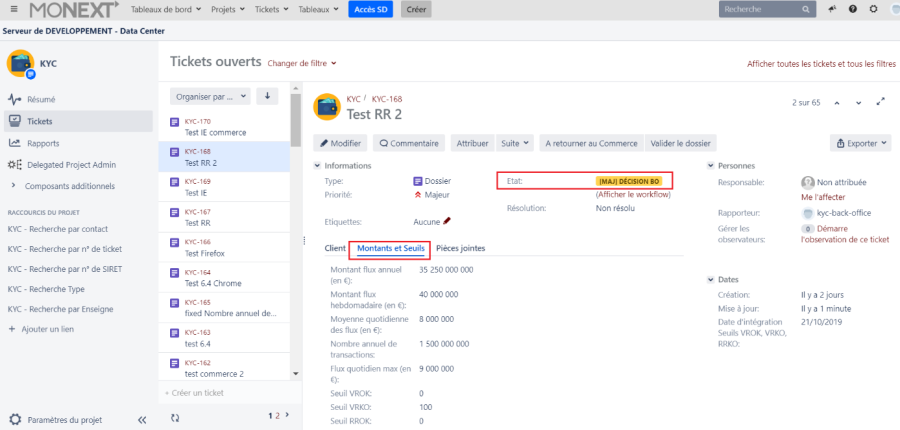Open the Exporter dropdown

tap(859, 143)
